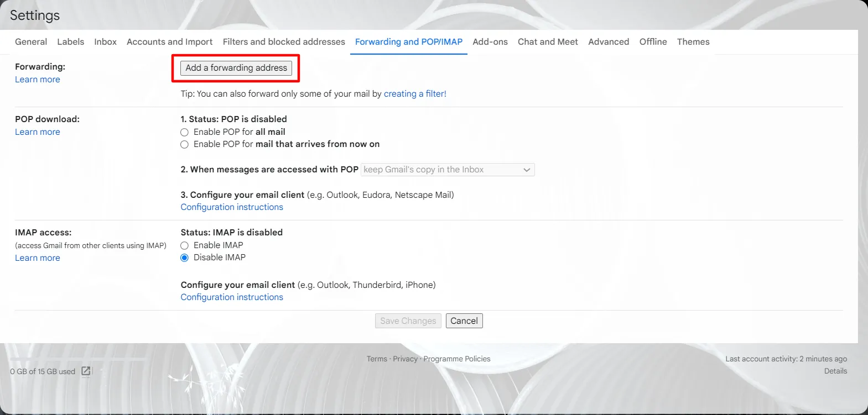Click the Cancel button
The height and width of the screenshot is (415, 868).
click(464, 321)
